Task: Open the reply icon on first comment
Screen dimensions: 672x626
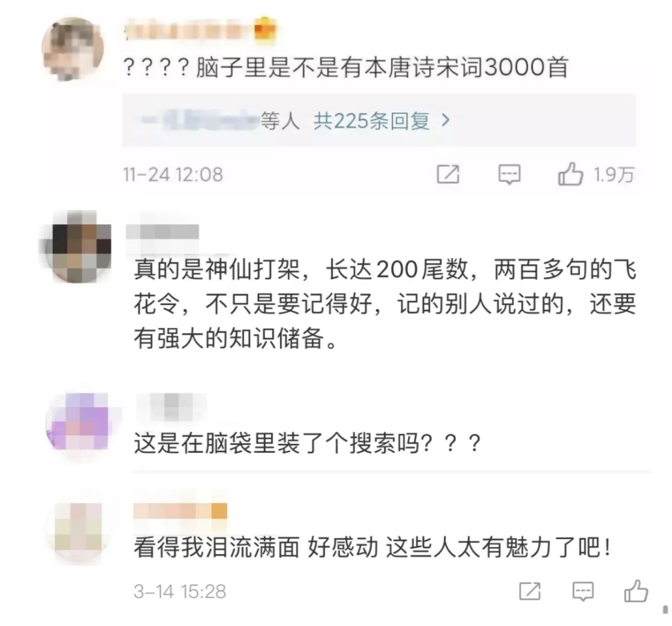Action: tap(509, 174)
